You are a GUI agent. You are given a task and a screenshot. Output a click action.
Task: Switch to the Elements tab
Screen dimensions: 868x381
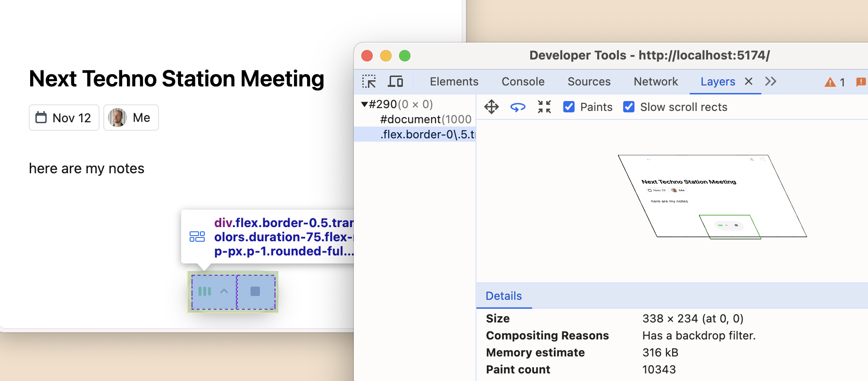(x=454, y=82)
